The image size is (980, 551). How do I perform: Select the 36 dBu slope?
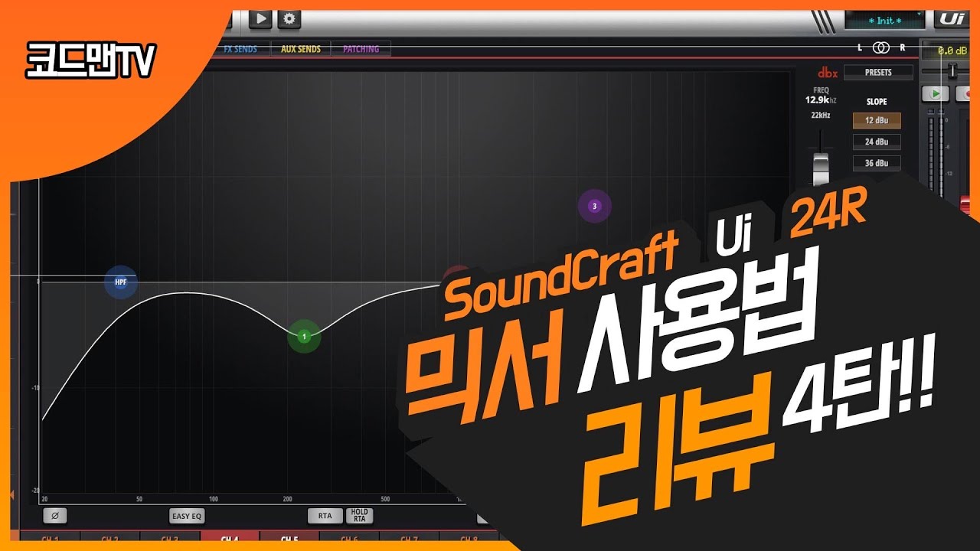[877, 163]
